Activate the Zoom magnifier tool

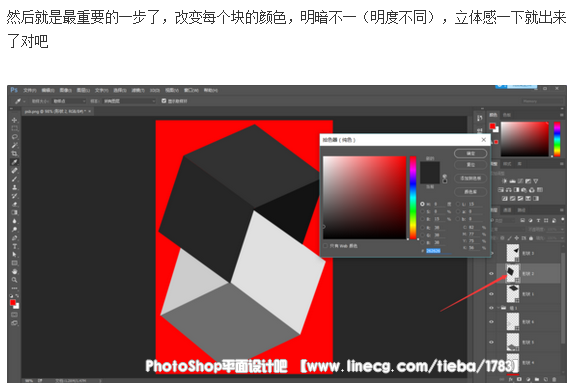pyautogui.click(x=15, y=280)
